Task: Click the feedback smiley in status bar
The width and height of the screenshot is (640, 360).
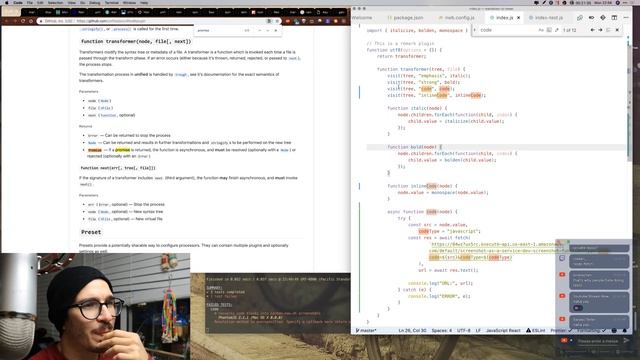Action: point(614,331)
